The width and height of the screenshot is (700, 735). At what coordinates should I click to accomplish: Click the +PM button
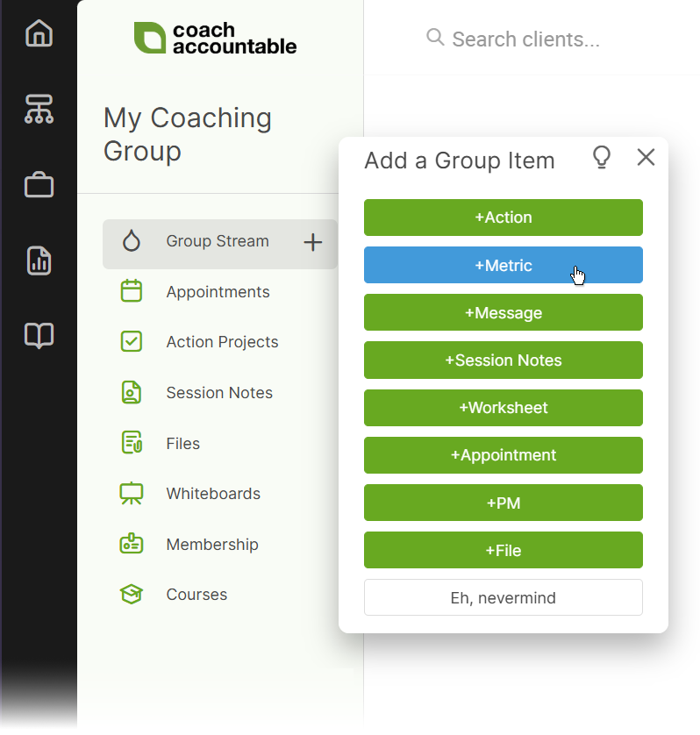click(504, 503)
